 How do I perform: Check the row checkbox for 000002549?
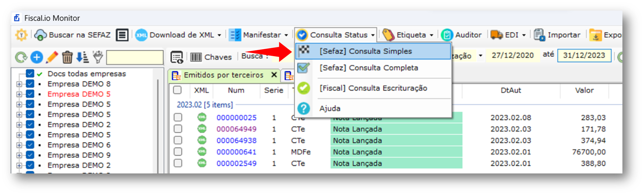[x=178, y=163]
